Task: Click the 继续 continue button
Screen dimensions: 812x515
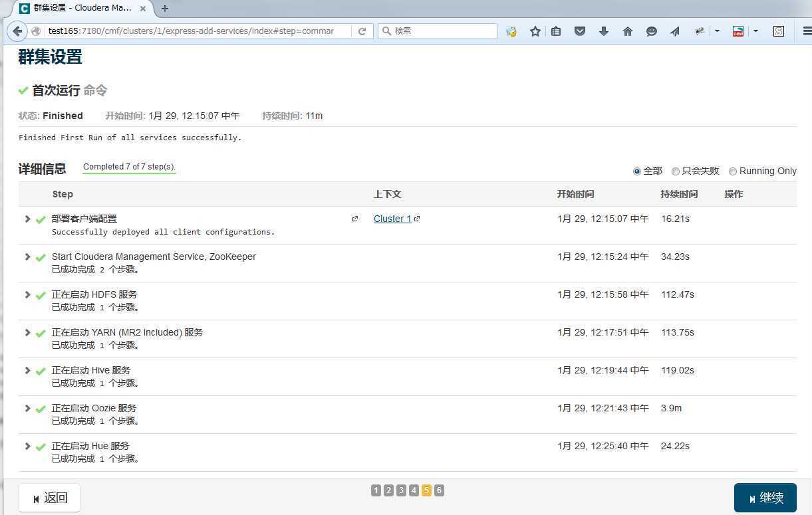Action: pos(765,498)
